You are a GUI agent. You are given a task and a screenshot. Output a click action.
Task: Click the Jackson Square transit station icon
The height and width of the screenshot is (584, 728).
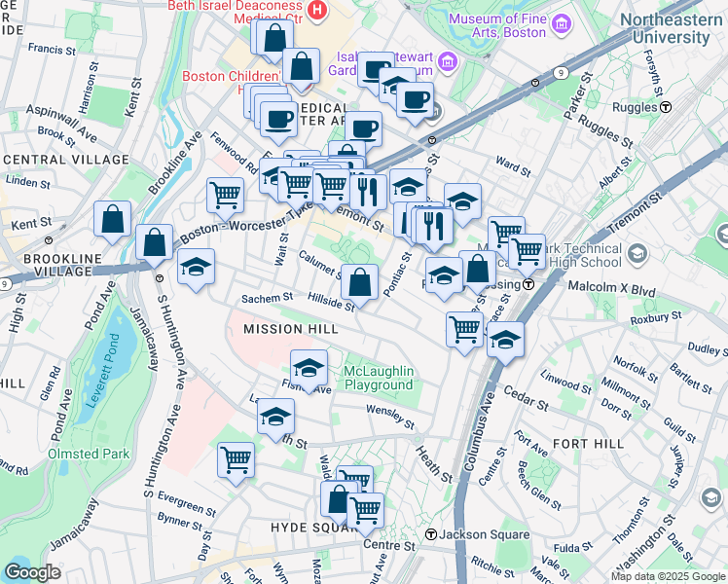(x=431, y=534)
